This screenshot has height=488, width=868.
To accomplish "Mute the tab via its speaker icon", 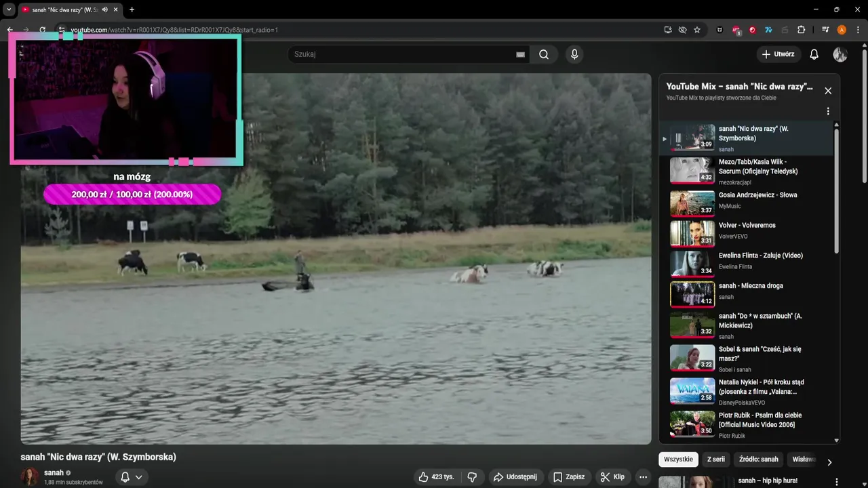I will 105,9.
